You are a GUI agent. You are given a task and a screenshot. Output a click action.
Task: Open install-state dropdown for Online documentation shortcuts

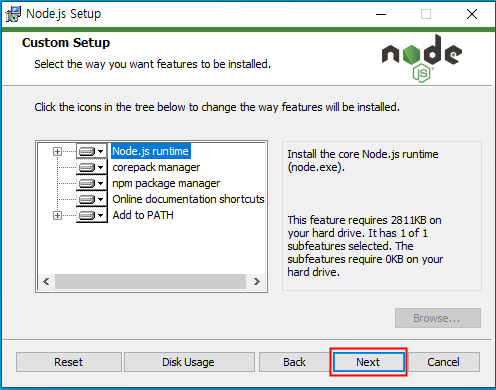coord(92,199)
